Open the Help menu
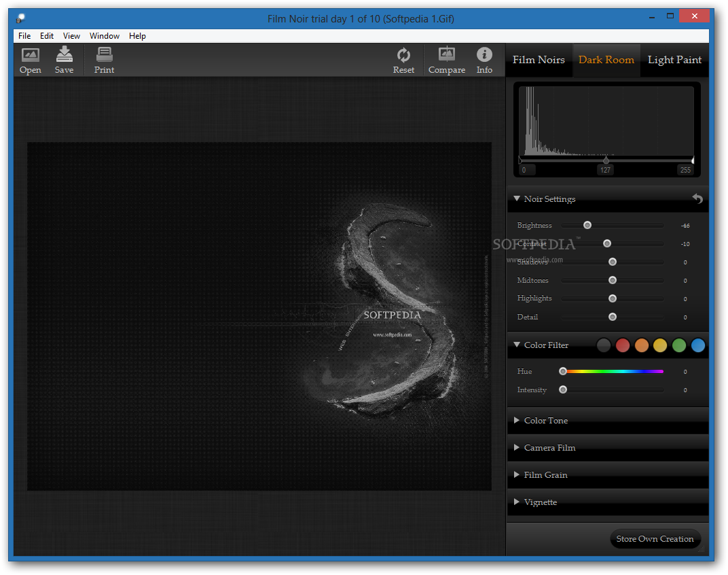The width and height of the screenshot is (728, 575). pyautogui.click(x=137, y=36)
